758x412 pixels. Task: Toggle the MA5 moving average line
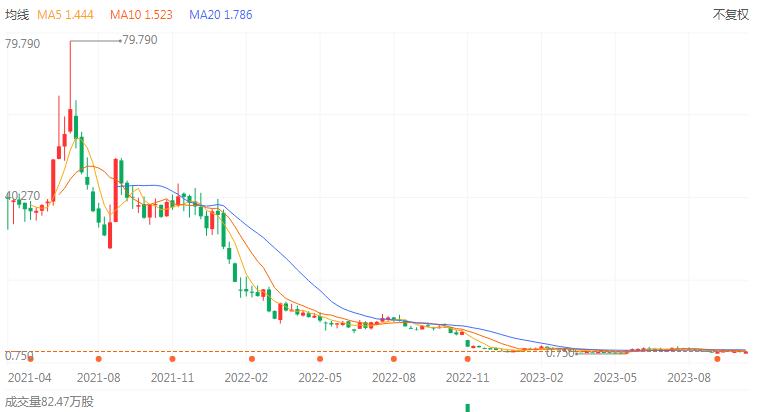(67, 15)
